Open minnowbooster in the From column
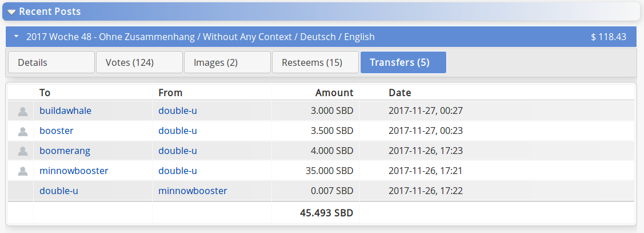644x233 pixels. [x=193, y=191]
